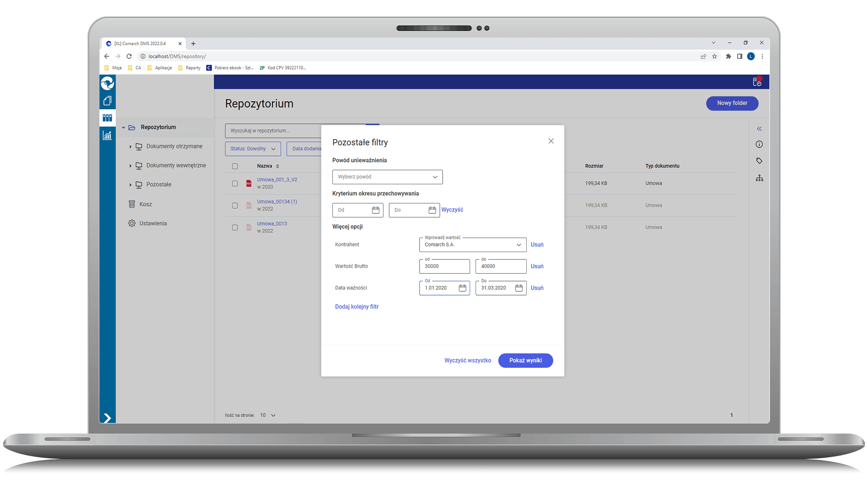The height and width of the screenshot is (488, 868).
Task: Open the Raporty bookmarks folder
Action: [189, 68]
